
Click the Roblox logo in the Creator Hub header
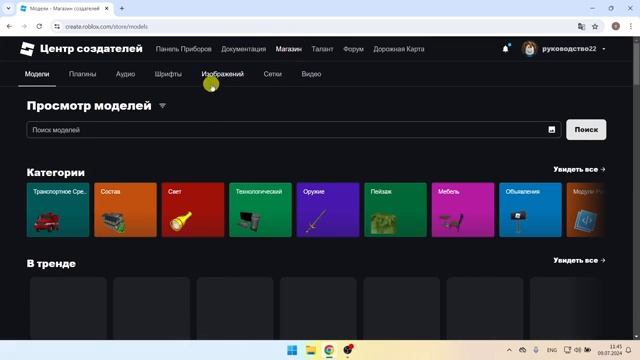[27, 49]
